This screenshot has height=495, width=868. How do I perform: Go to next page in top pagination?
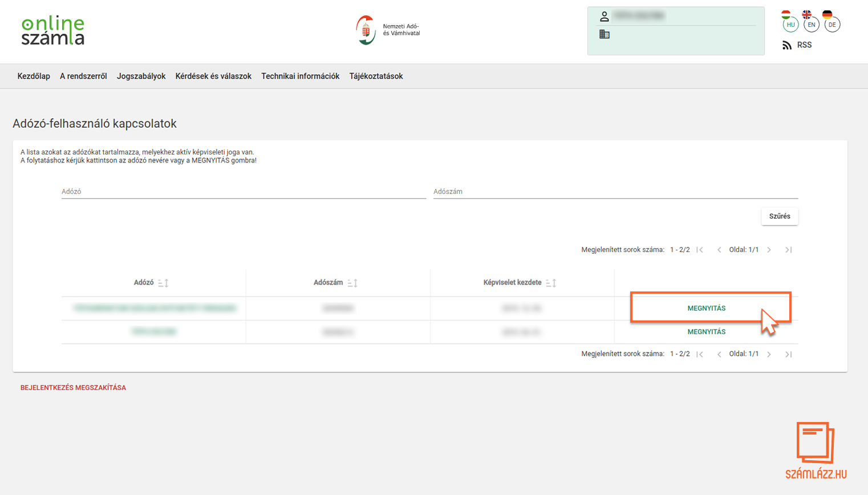click(x=769, y=250)
